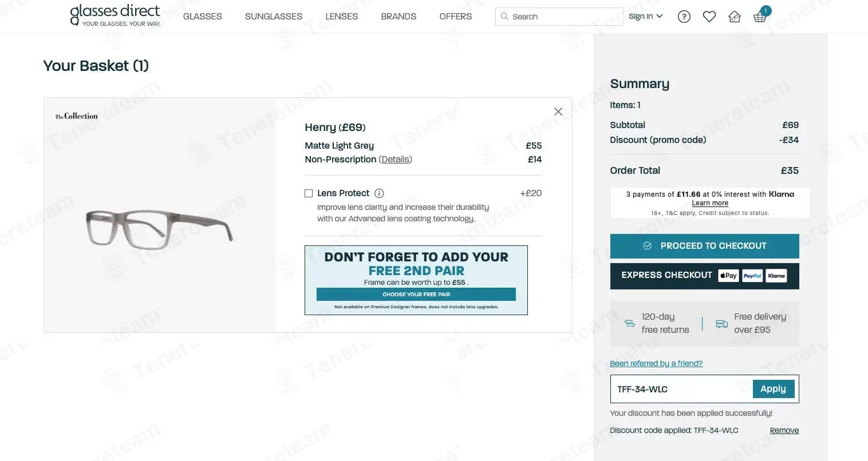Click the Henry glasses product image
This screenshot has height=461, width=868.
(160, 228)
